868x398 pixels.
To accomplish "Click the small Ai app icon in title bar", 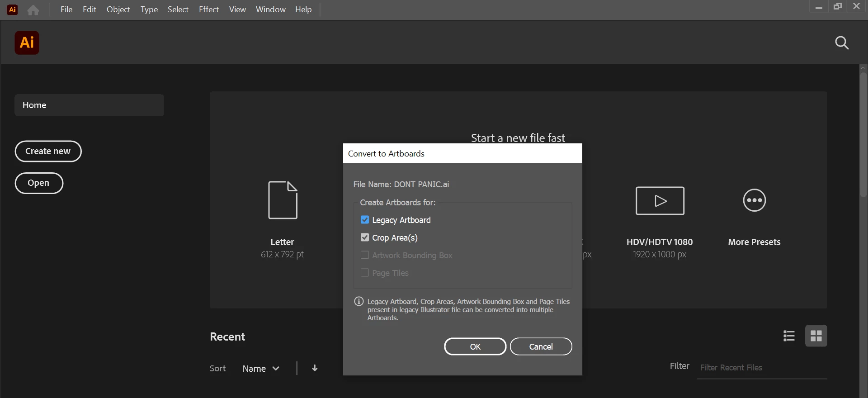I will click(x=13, y=9).
